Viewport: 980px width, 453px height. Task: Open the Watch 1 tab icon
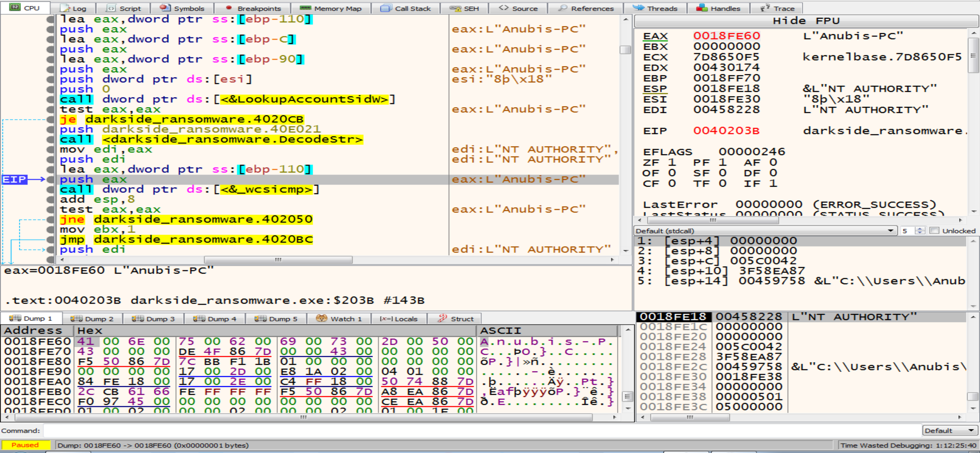point(322,318)
